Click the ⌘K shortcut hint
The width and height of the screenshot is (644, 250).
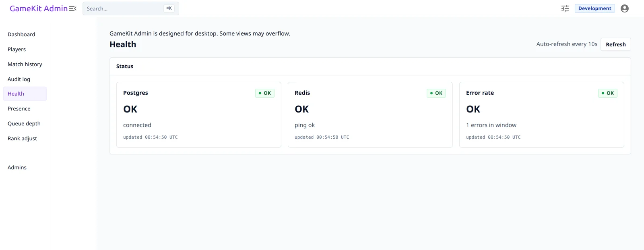[x=169, y=8]
